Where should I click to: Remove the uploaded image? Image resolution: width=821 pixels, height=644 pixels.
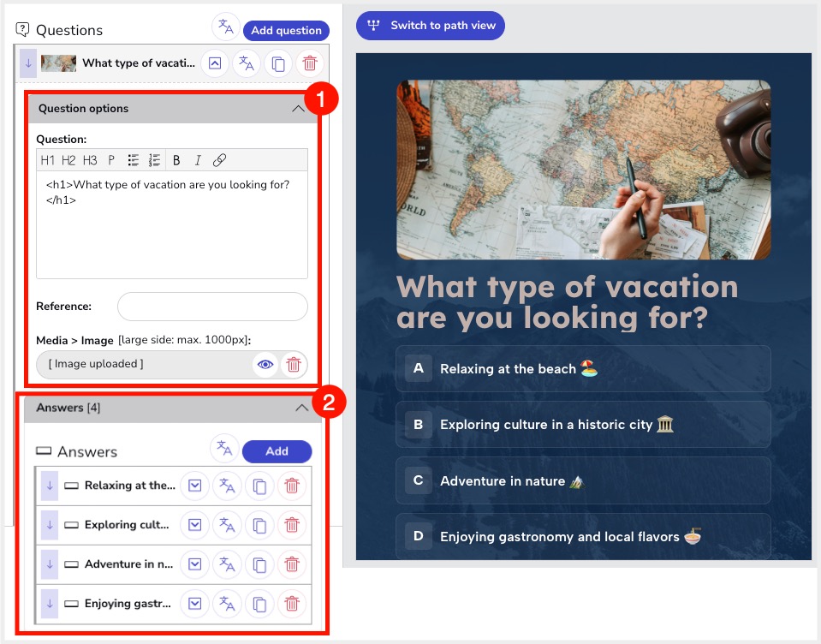294,365
